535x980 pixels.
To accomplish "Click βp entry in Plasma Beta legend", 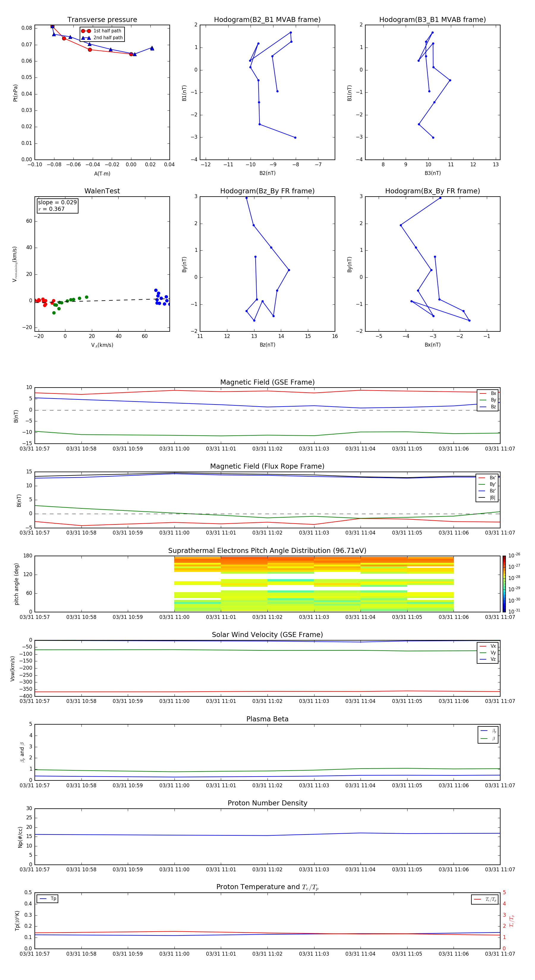I will (x=489, y=731).
